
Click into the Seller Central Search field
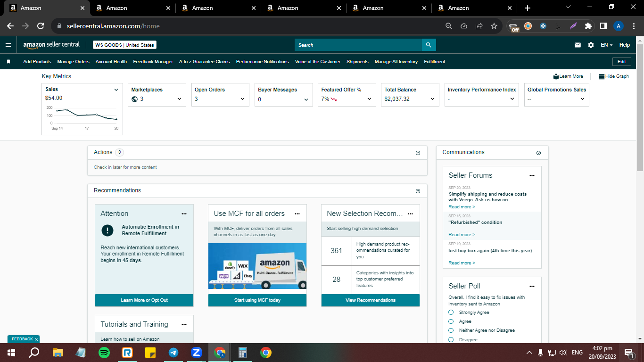point(358,45)
